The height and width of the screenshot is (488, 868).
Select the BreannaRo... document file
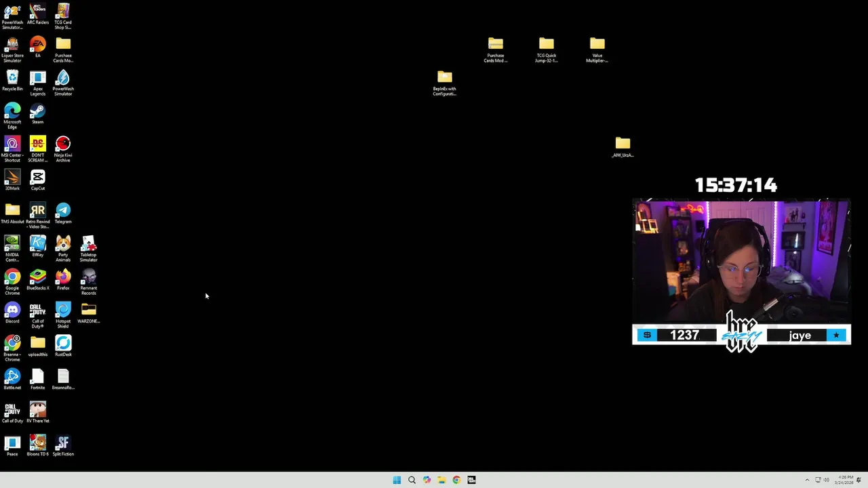[x=63, y=379]
